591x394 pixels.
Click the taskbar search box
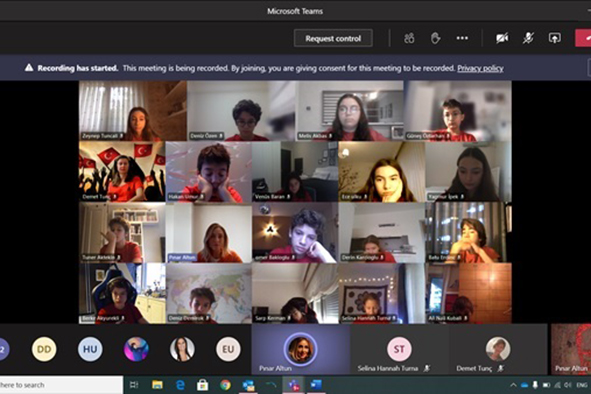click(x=61, y=385)
